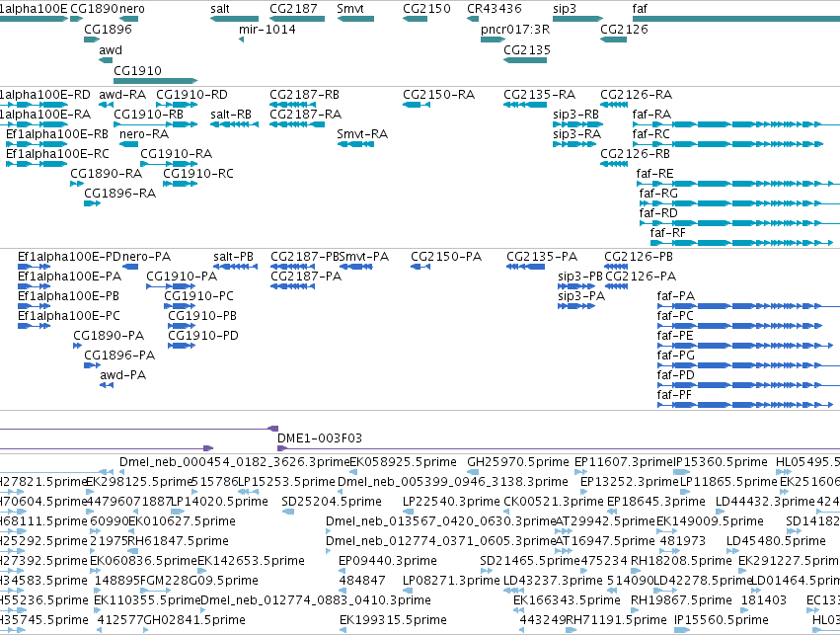The image size is (840, 635).
Task: Open the CG1910-PD protein label
Action: 203,336
